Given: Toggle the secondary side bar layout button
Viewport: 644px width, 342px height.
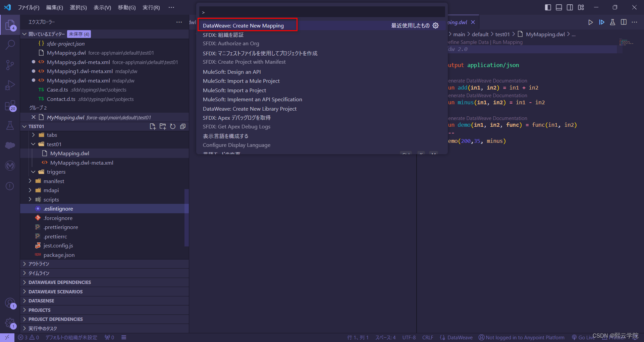Looking at the screenshot, I should pos(570,7).
